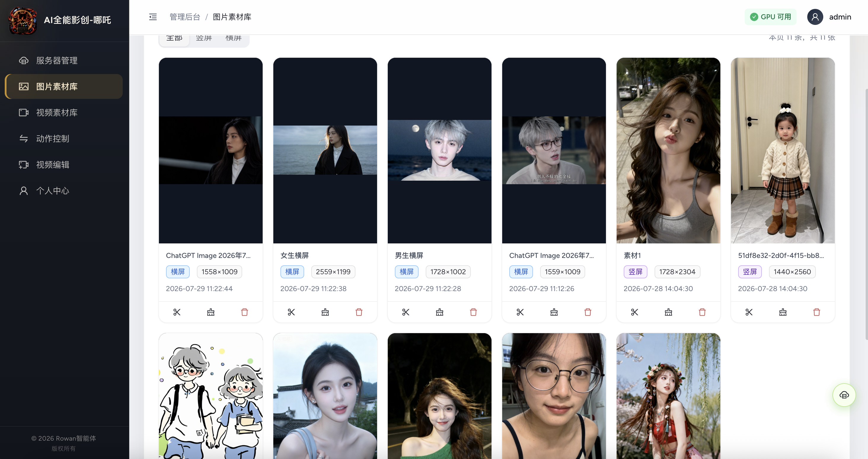Delete the 素材1 image

[702, 312]
